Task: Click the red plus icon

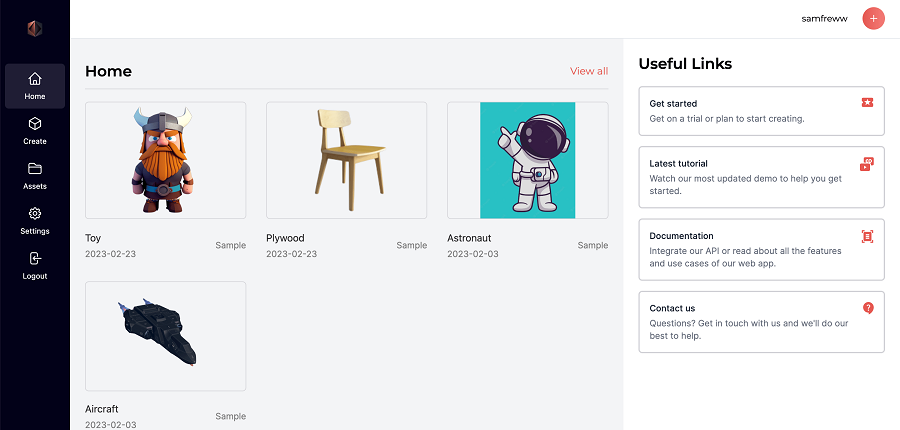Action: [x=873, y=18]
